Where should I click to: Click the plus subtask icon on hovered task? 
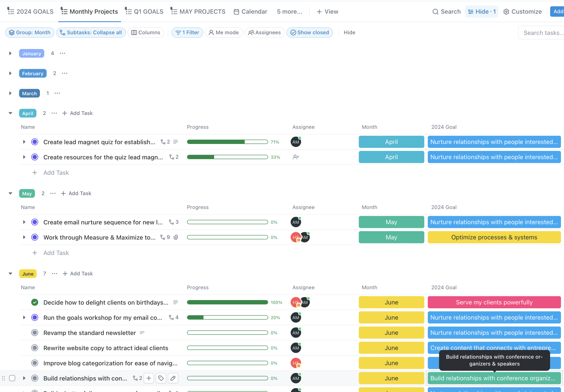pyautogui.click(x=149, y=378)
